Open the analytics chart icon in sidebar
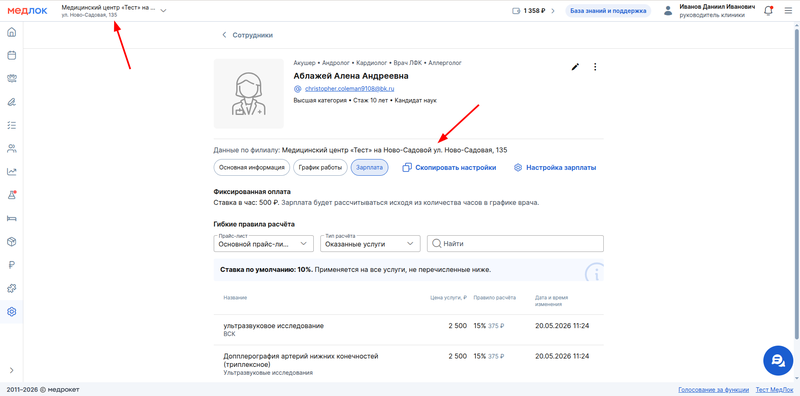This screenshot has height=396, width=800. (x=11, y=171)
